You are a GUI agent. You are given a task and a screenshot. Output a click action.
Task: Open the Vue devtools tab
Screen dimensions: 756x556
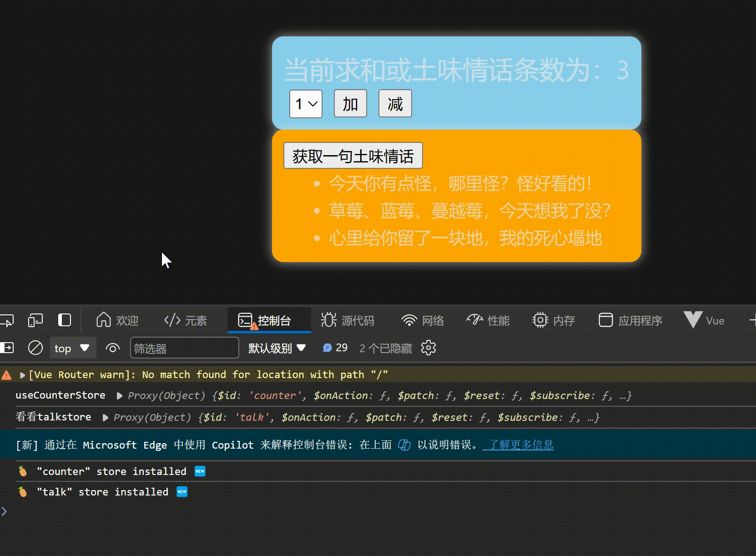pos(704,320)
